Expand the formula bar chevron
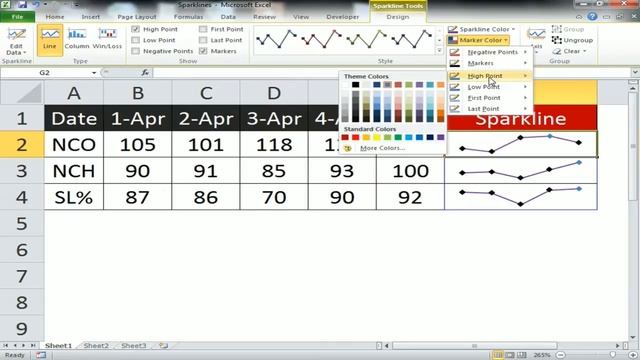The image size is (640, 360). (x=635, y=72)
